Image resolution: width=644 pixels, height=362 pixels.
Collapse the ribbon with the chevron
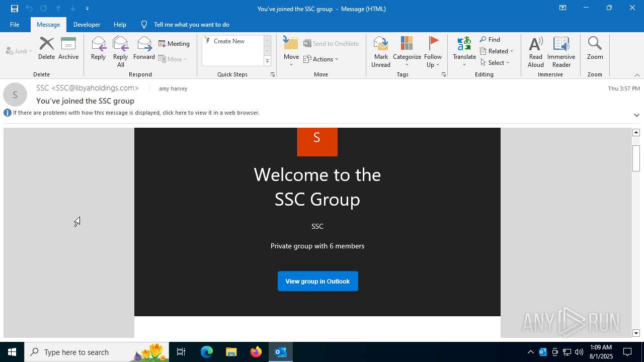(637, 75)
